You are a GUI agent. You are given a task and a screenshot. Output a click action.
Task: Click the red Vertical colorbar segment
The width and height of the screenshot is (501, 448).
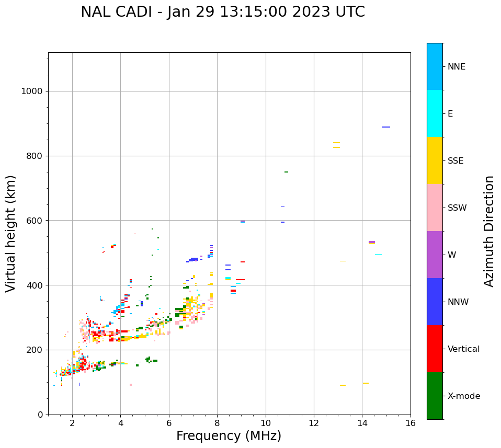pyautogui.click(x=435, y=349)
